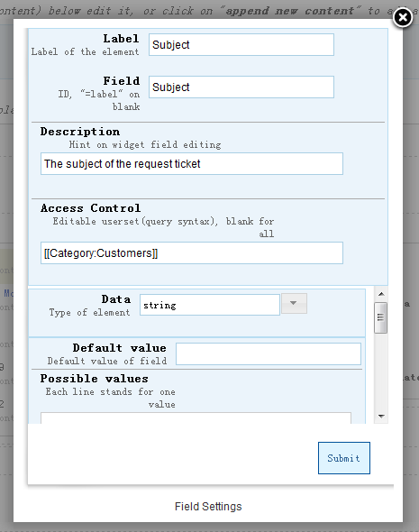Click the Possible values heading
The width and height of the screenshot is (419, 532).
(x=95, y=379)
